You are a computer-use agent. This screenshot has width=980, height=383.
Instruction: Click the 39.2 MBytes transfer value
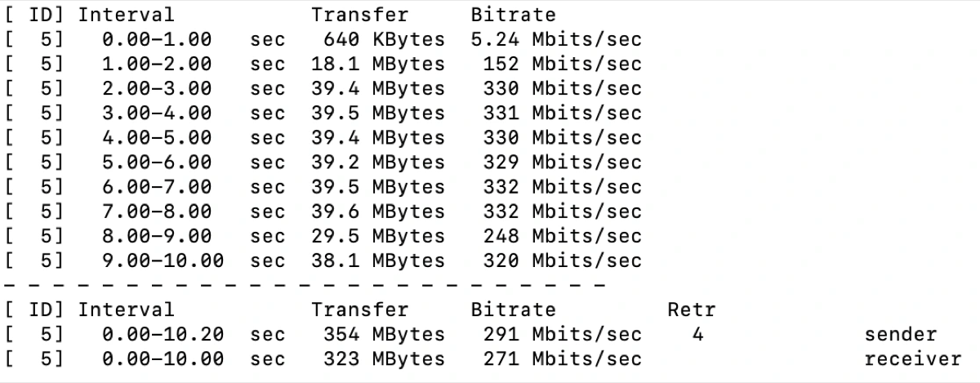pos(378,163)
